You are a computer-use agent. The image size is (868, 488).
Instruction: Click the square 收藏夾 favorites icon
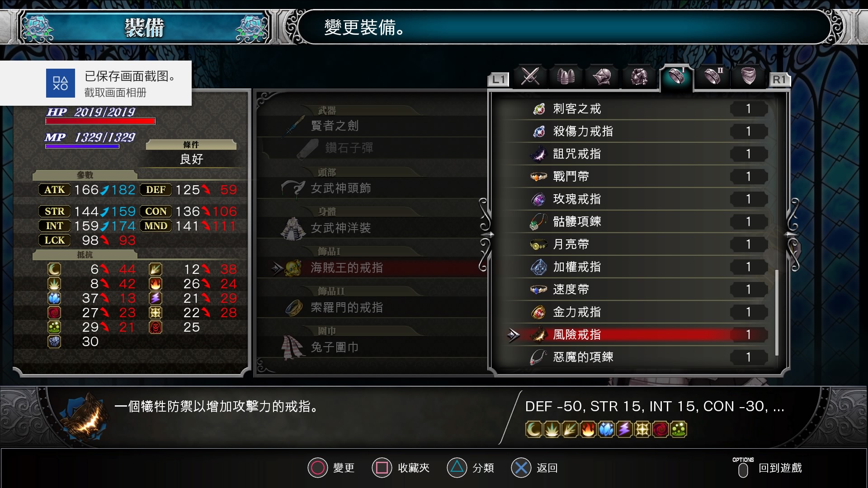pos(382,468)
